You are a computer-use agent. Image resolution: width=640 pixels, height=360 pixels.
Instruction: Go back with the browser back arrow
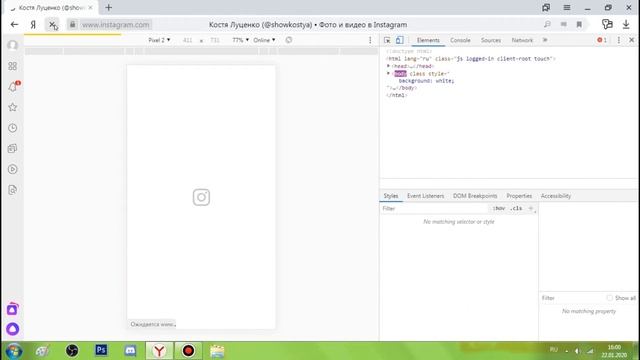[14, 24]
